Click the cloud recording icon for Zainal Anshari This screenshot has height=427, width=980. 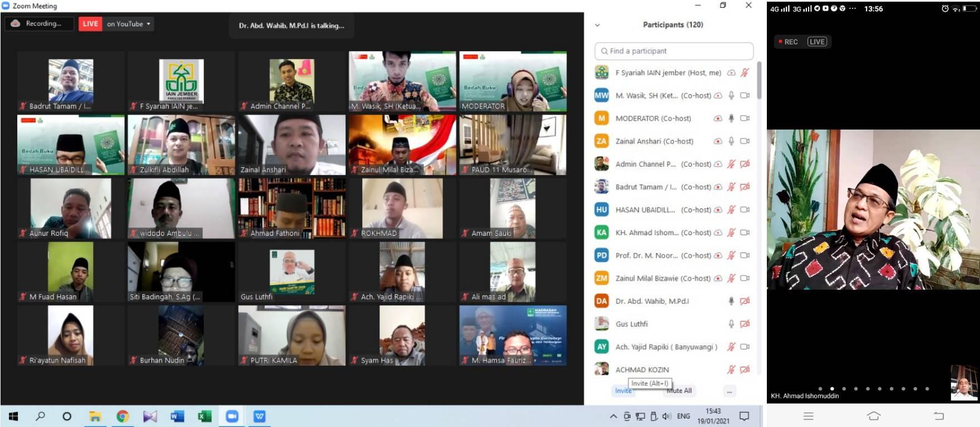pos(718,141)
